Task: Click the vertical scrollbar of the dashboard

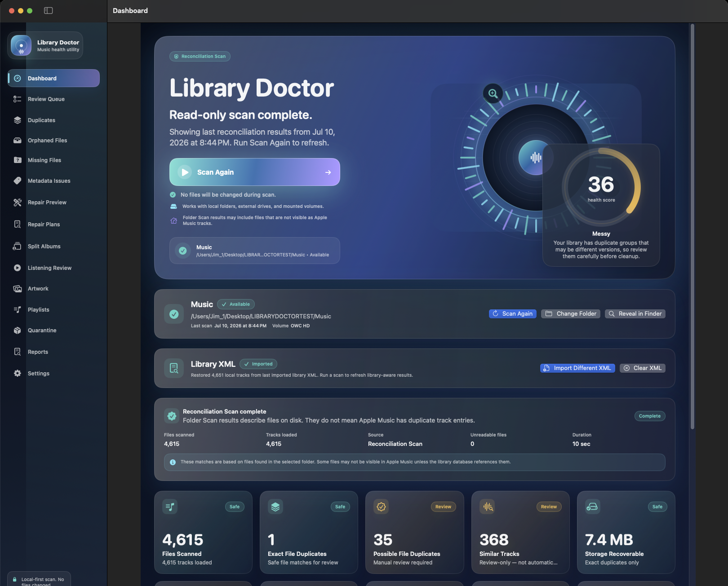Action: click(692, 227)
